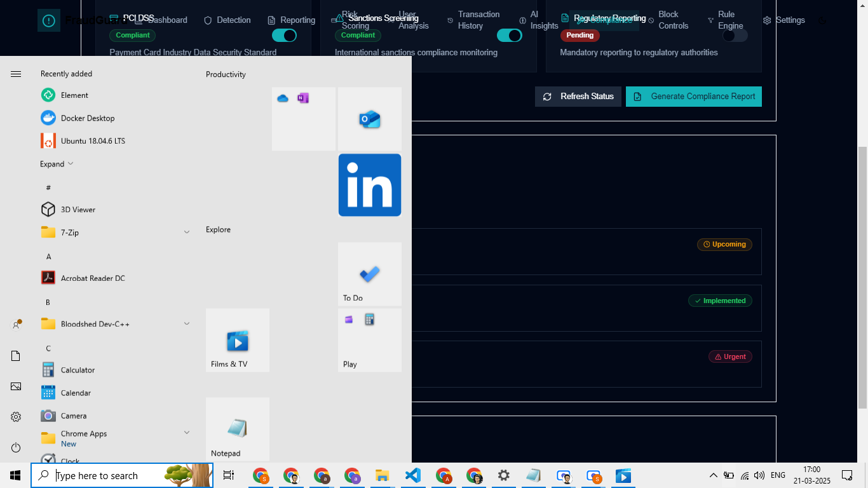Click the Refresh Status button

tap(578, 97)
